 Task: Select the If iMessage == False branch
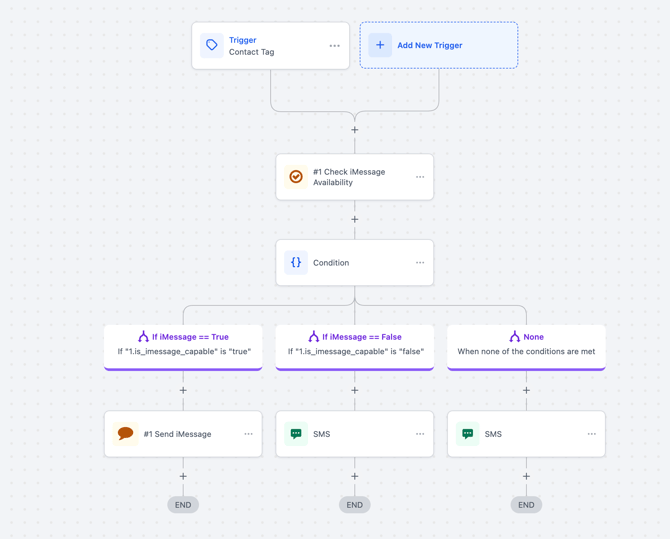coord(355,345)
